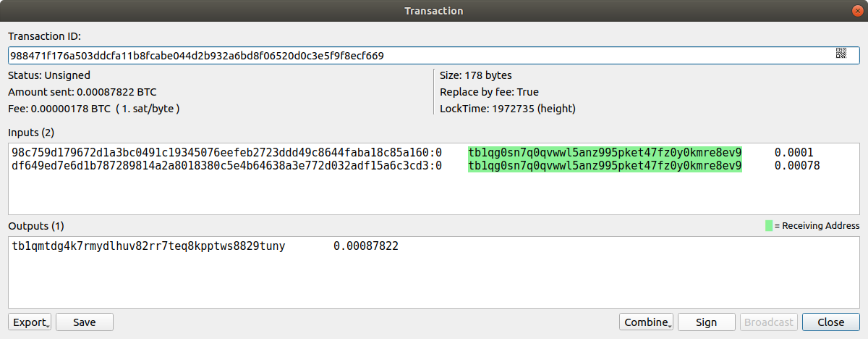Open the Export dropdown menu
The image size is (868, 339).
coord(30,322)
